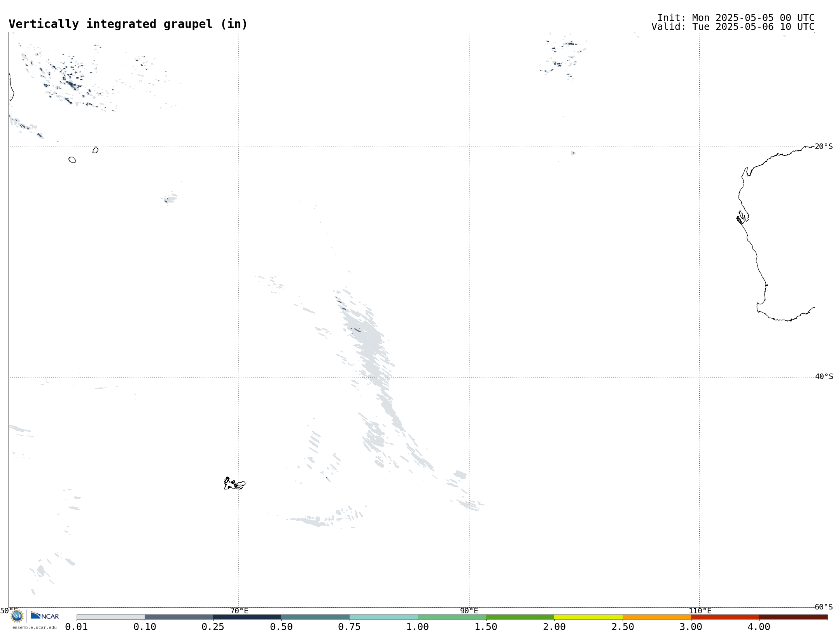Click the NCAR logo

45,616
